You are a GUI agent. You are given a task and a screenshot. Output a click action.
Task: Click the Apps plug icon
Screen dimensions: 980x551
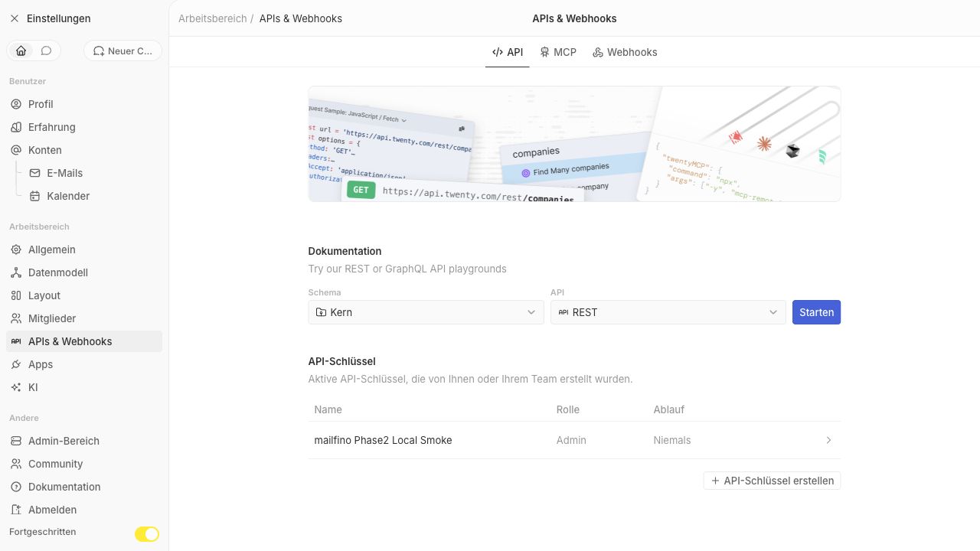click(x=16, y=364)
